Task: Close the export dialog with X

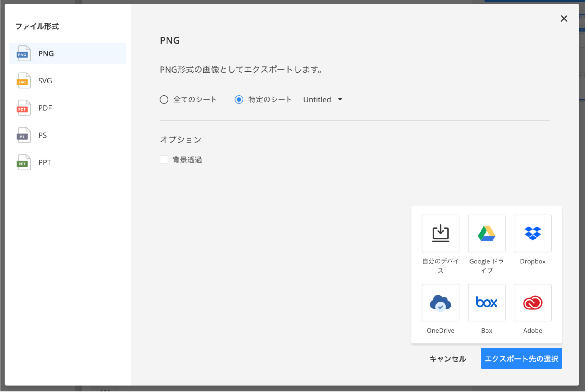Action: [564, 18]
